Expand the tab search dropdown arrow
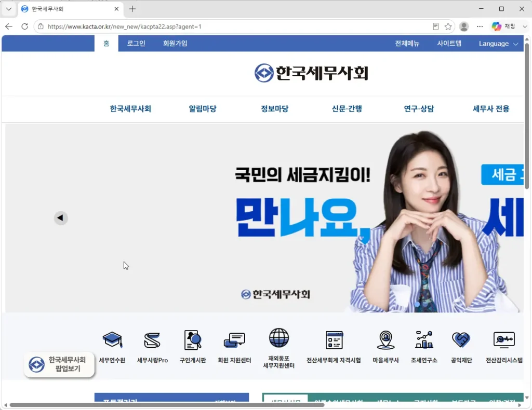Screen dimensions: 532x410 pyautogui.click(x=9, y=9)
